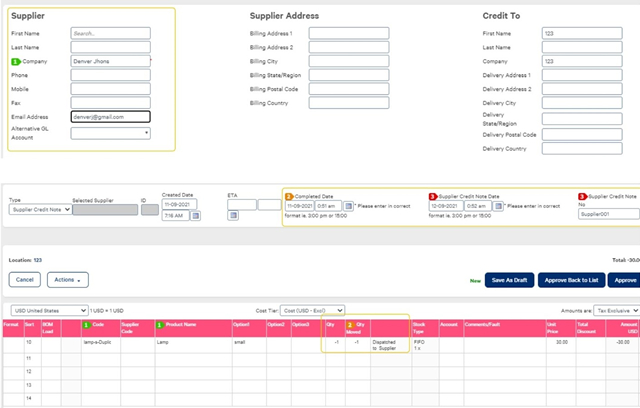Click into the Supplier Email Address field

110,116
